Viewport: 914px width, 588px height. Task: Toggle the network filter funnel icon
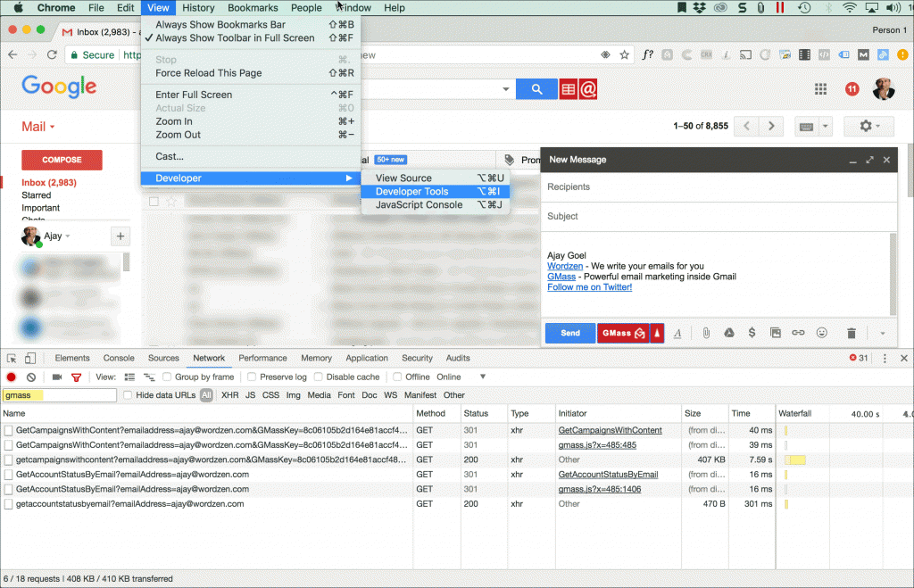76,377
